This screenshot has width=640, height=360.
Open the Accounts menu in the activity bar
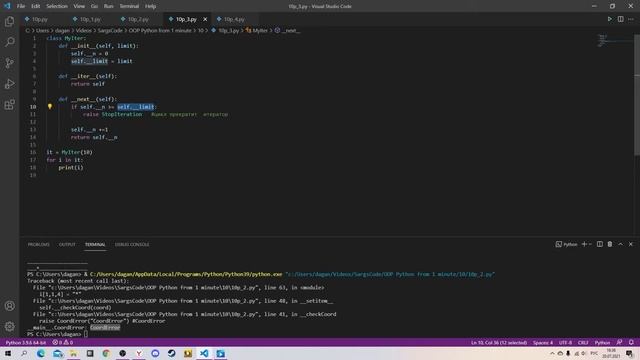click(x=9, y=306)
